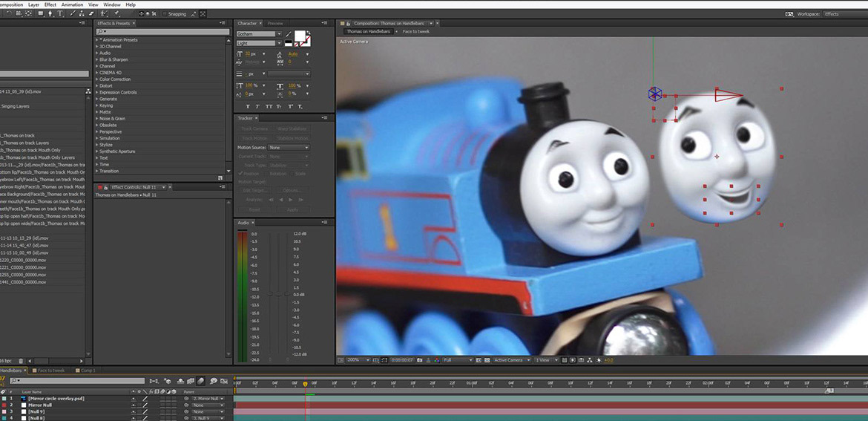Open the Active Camera 3D view dropdown
The image size is (868, 421).
coord(512,360)
